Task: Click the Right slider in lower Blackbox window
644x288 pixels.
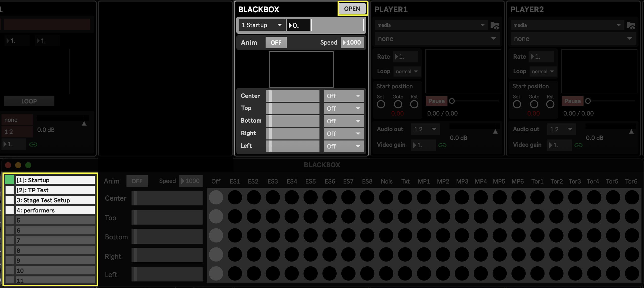Action: (167, 255)
